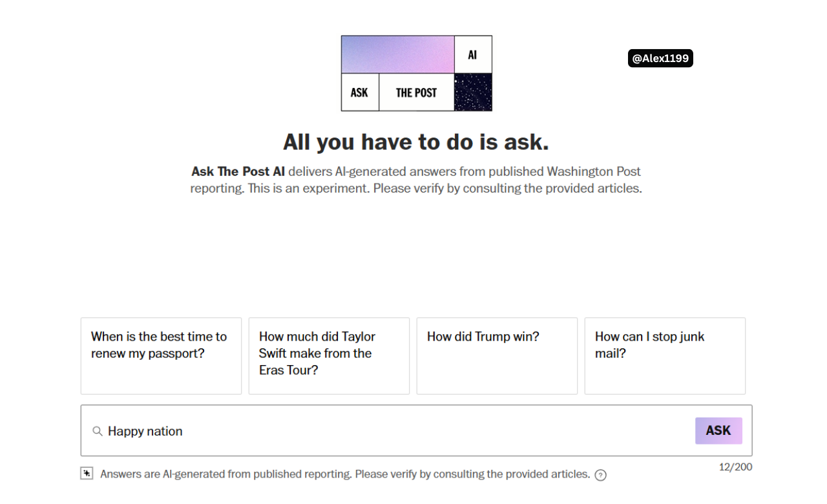Click the magnifying glass search icon
This screenshot has width=827, height=504.
pos(98,431)
